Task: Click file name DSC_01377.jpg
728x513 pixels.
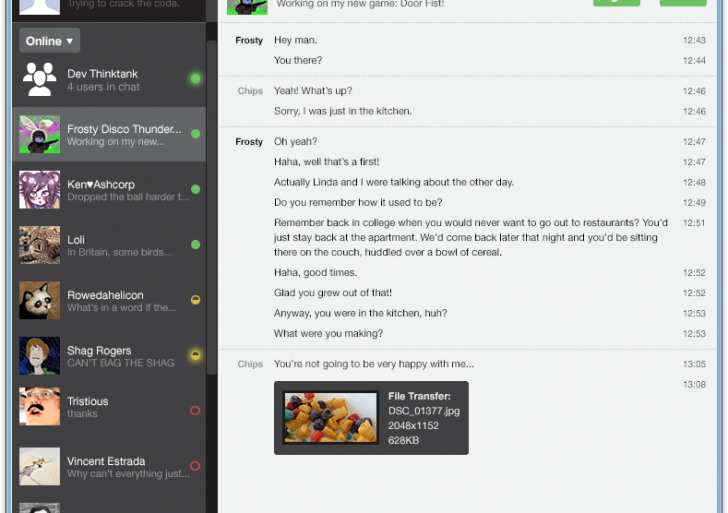Action: pyautogui.click(x=424, y=411)
